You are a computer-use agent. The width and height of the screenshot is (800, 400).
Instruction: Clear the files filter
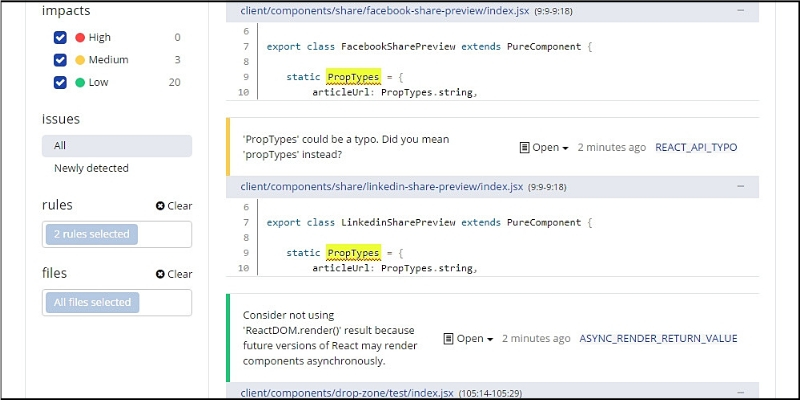tap(174, 274)
